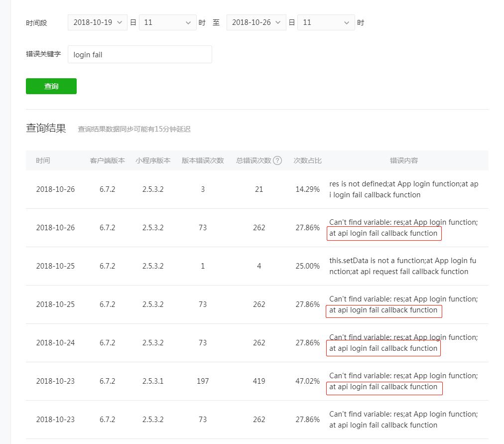Screen dimensions: 504x444
Task: Open the start date dropdown 2018-10-19
Action: tap(98, 22)
